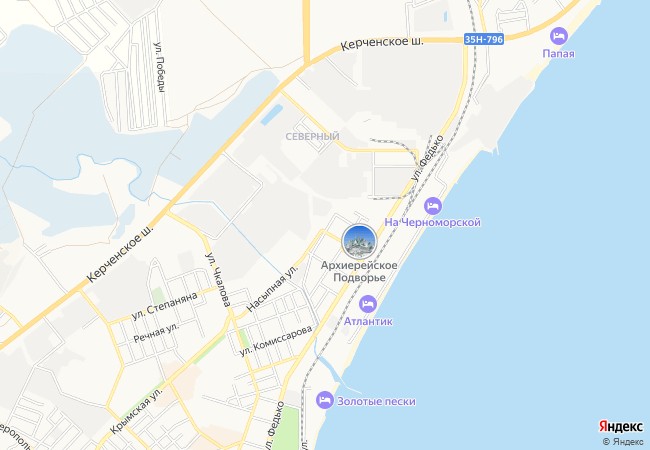Open the Атлантик hotel marker icon

(368, 304)
